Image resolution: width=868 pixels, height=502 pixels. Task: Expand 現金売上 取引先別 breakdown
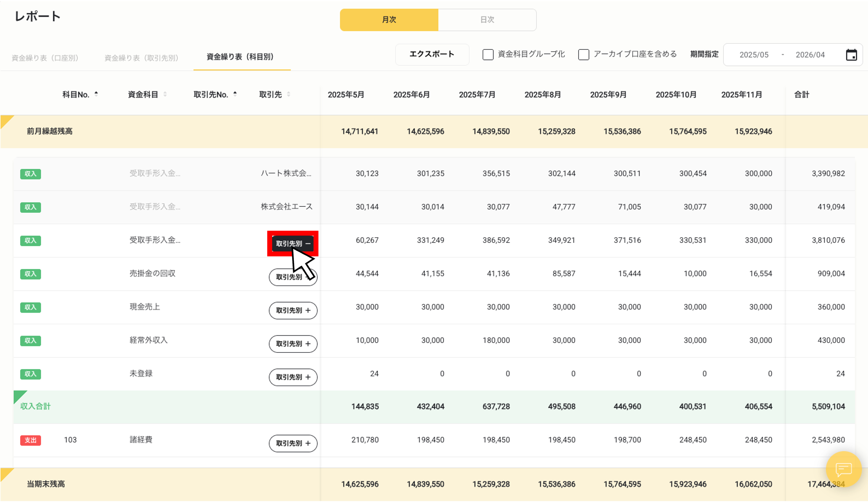point(293,310)
